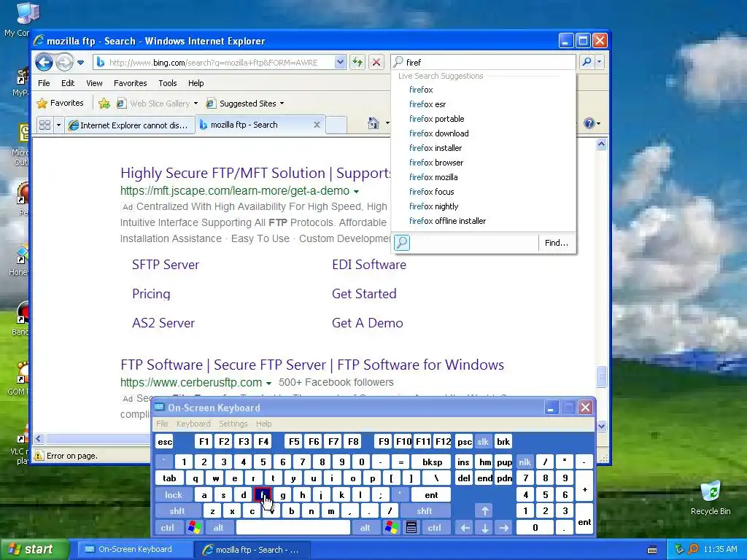Toggle the right ctrl key

tap(434, 528)
